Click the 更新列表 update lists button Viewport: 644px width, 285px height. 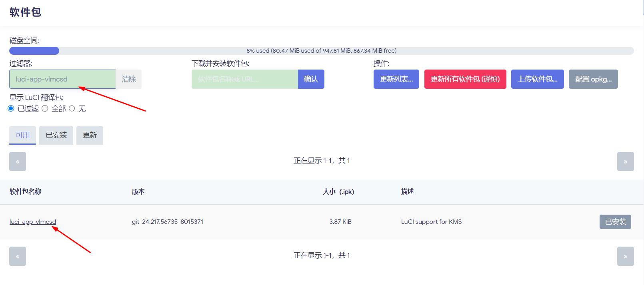click(396, 79)
